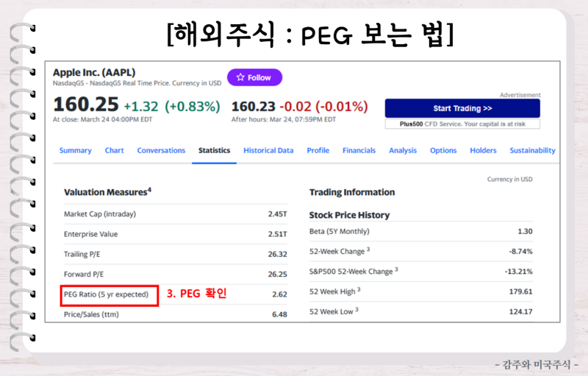The width and height of the screenshot is (588, 376).
Task: Click the star icon in Follow button
Action: coord(240,77)
